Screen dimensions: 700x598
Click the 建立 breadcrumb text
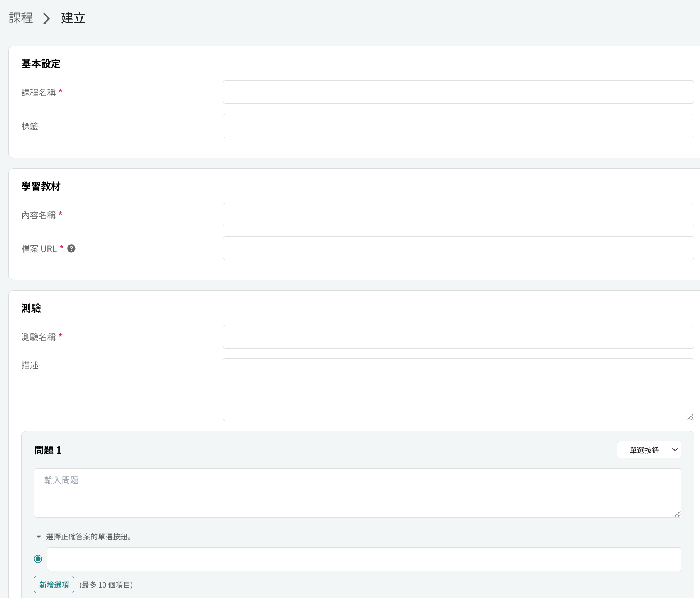73,18
